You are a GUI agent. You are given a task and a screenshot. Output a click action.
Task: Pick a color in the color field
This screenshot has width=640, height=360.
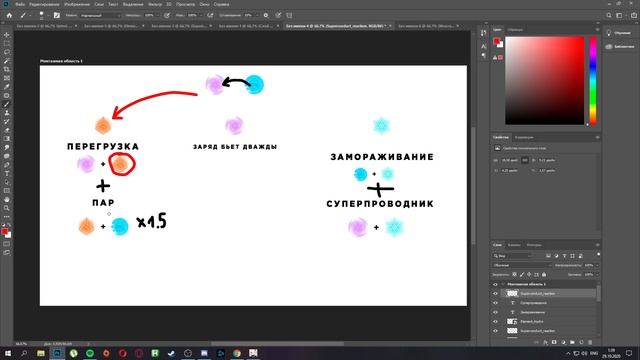544,80
